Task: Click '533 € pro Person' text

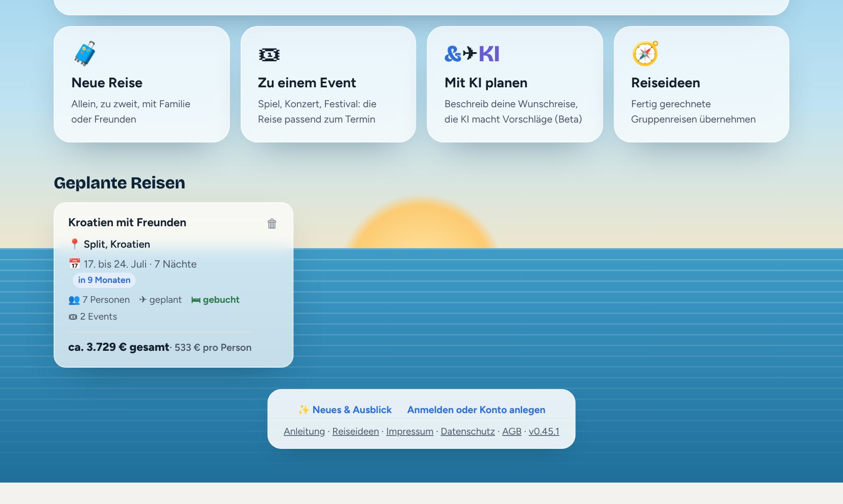Action: pos(213,348)
